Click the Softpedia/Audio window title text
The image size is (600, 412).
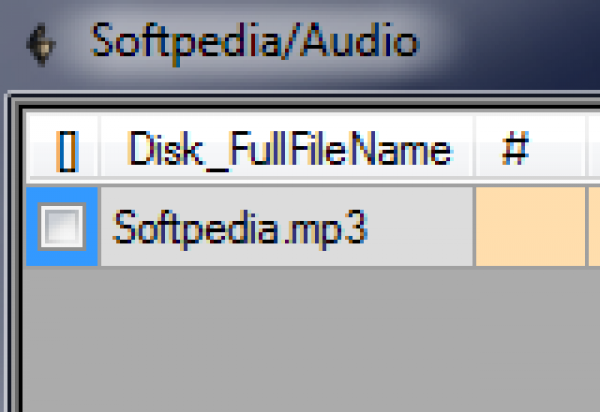pos(254,42)
